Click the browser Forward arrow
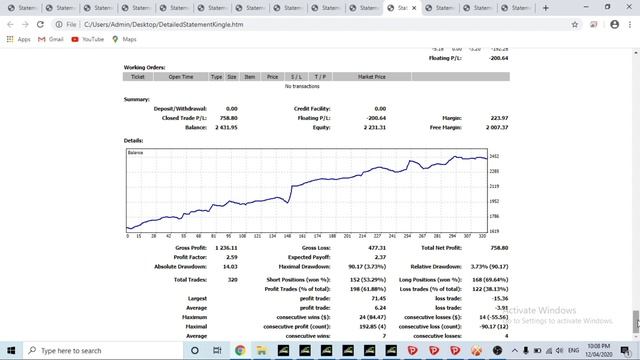This screenshot has width=640, height=360. click(25, 24)
